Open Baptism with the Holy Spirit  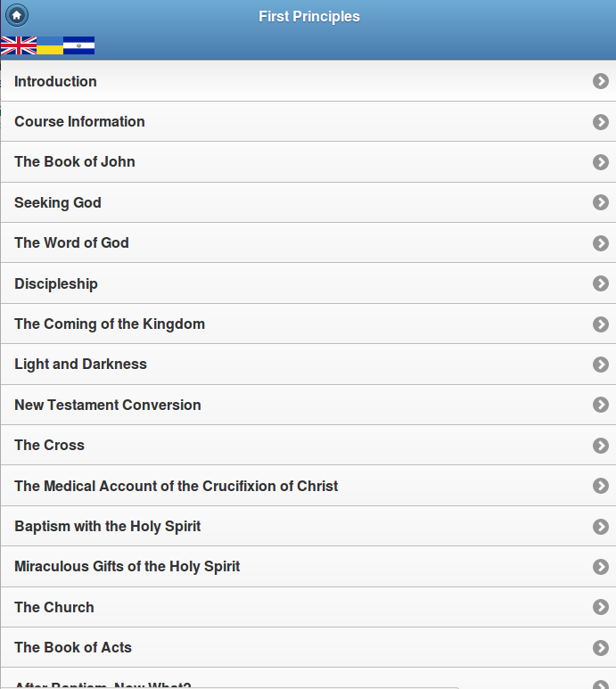(308, 526)
